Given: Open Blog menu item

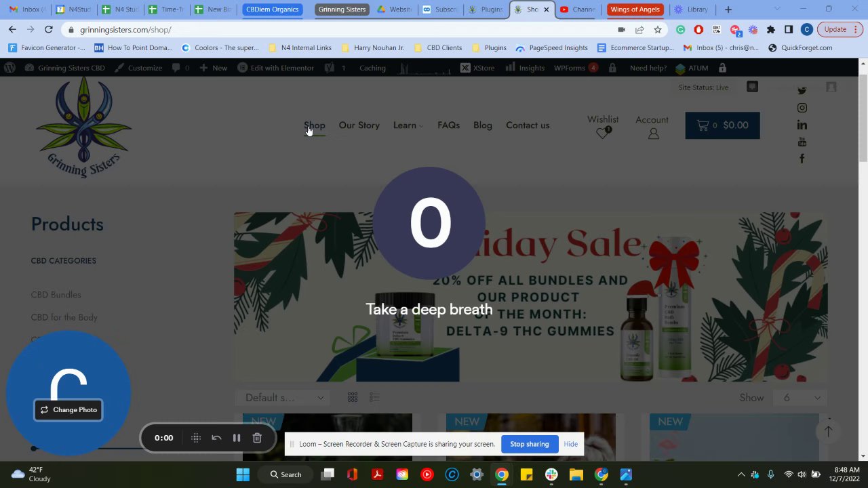Looking at the screenshot, I should click(483, 125).
